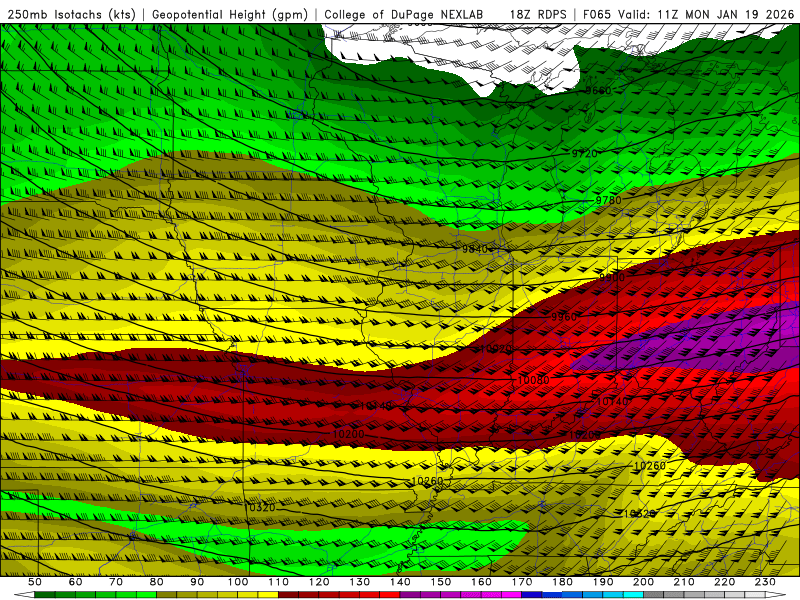This screenshot has width=800, height=600.
Task: Click the 110 value on the legend scale
Action: (279, 582)
